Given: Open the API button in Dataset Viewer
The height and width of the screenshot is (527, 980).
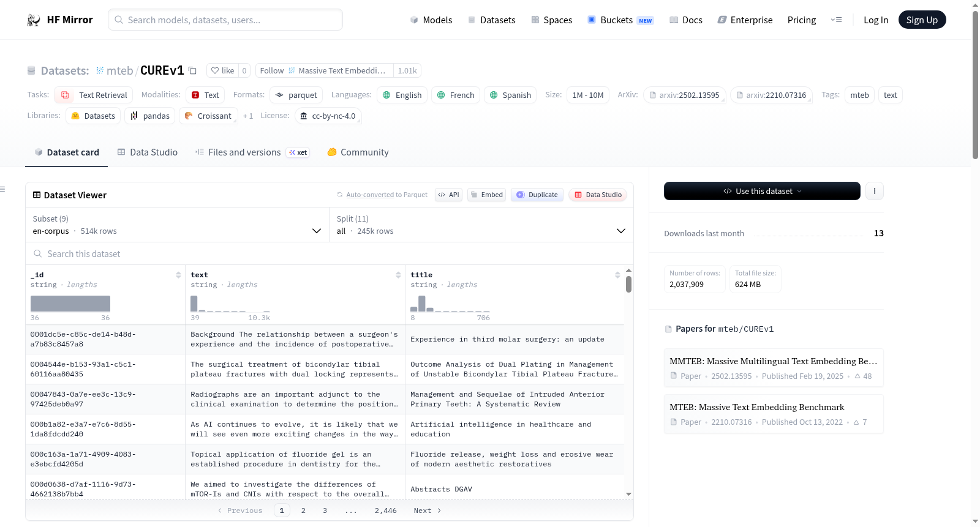Looking at the screenshot, I should click(448, 195).
